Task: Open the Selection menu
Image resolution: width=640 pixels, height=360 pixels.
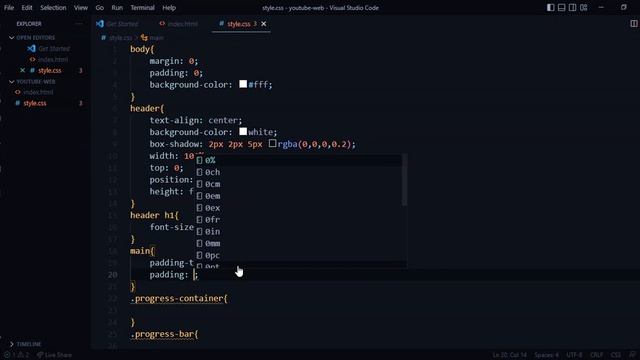Action: tap(53, 7)
